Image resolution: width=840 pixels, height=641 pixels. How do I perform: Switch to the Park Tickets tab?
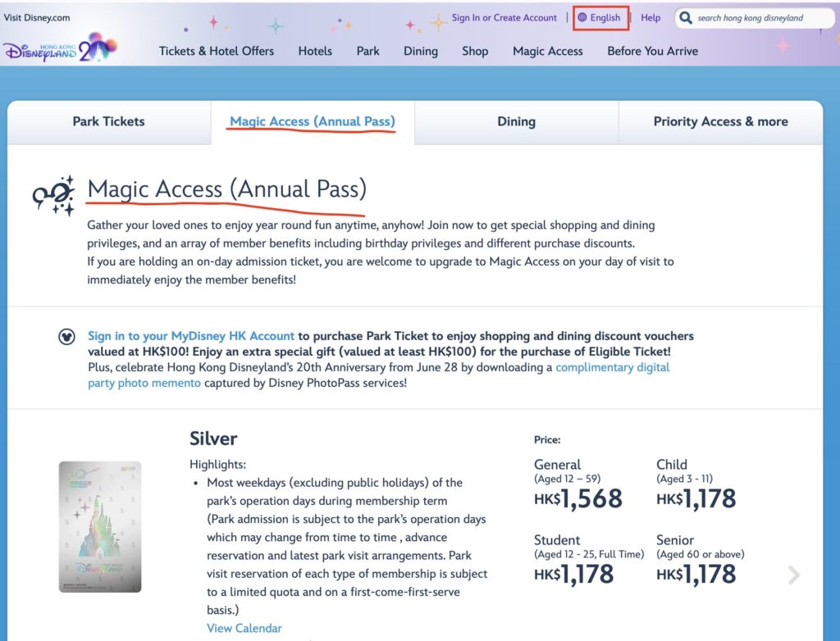[109, 122]
